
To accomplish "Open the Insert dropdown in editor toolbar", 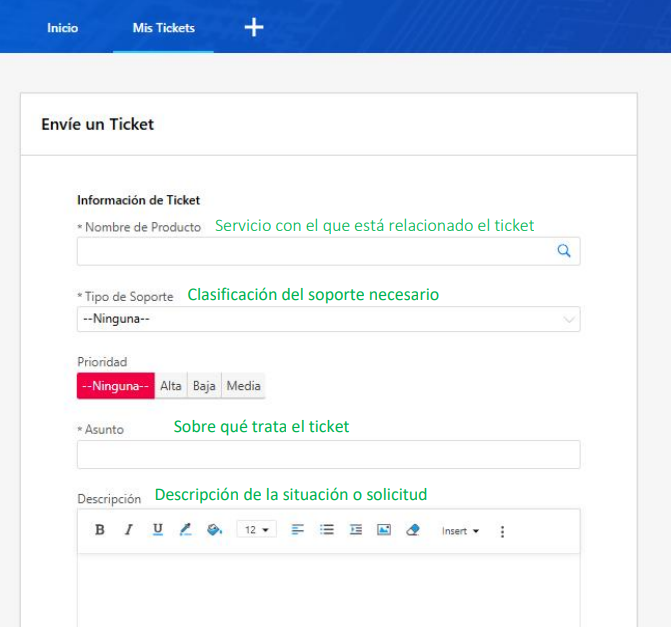I will point(460,531).
